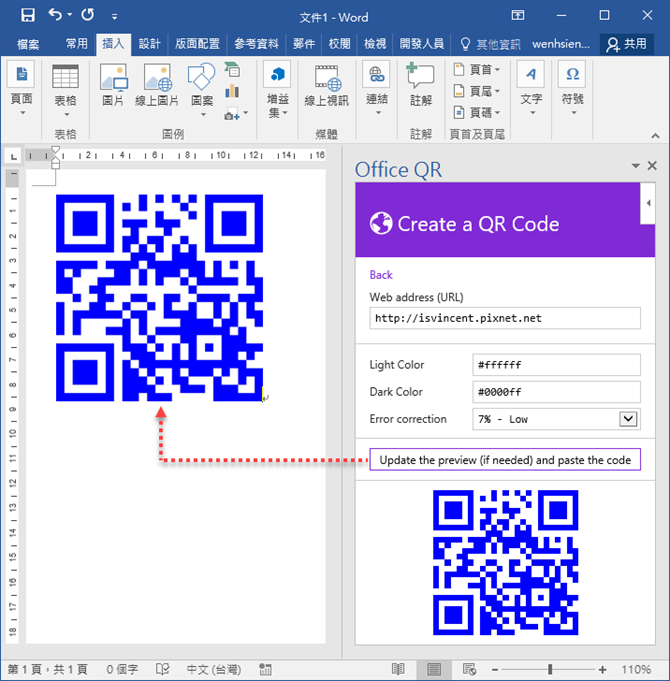
Task: Select the inserted QR code image in document
Action: [x=159, y=298]
